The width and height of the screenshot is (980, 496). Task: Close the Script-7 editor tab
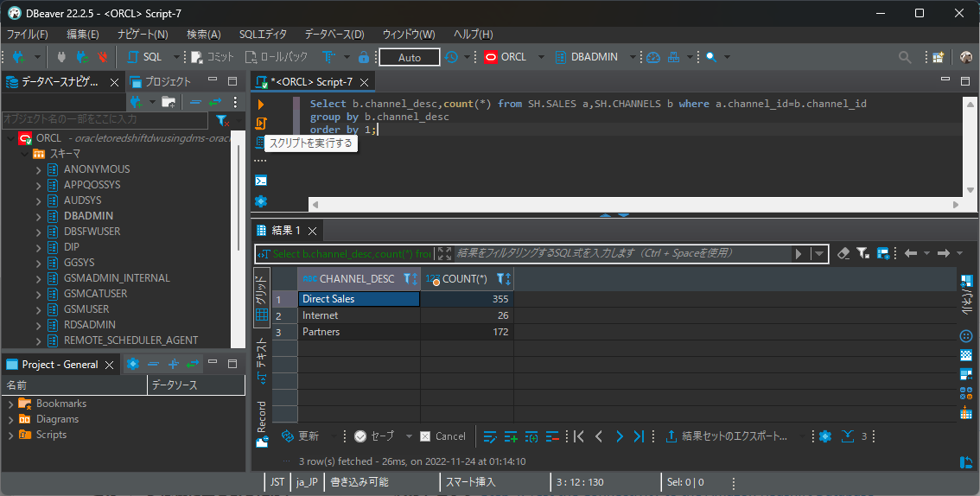pyautogui.click(x=365, y=82)
